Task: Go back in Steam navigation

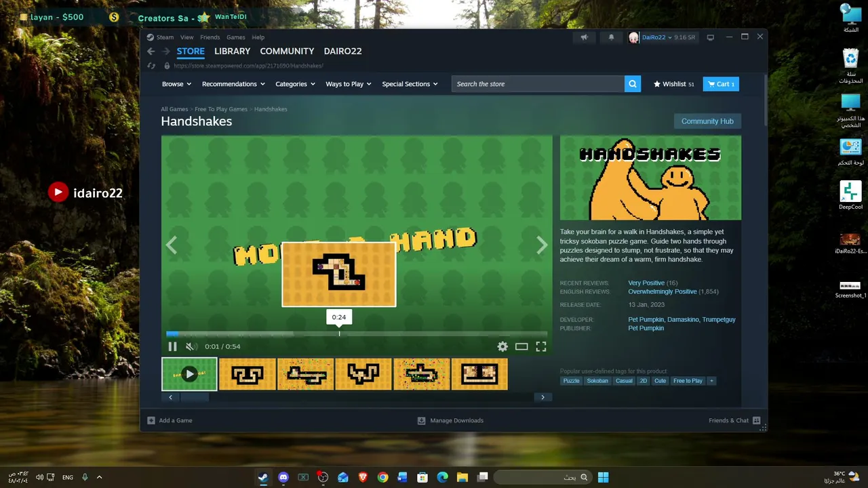Action: (x=151, y=52)
